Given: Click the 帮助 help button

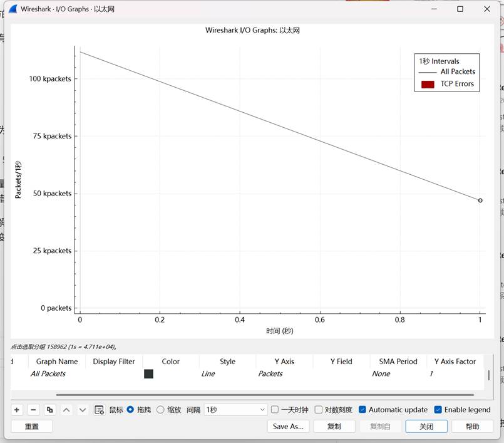Looking at the screenshot, I should click(473, 426).
